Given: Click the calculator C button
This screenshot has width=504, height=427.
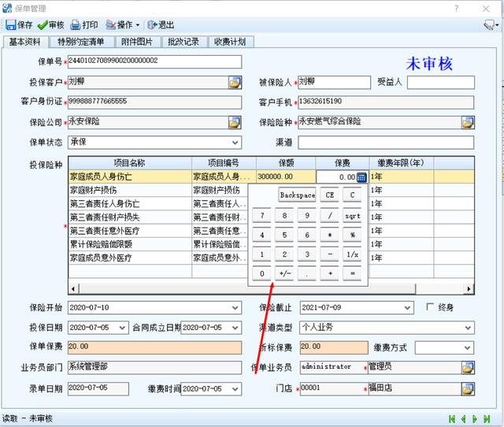Looking at the screenshot, I should point(352,195).
